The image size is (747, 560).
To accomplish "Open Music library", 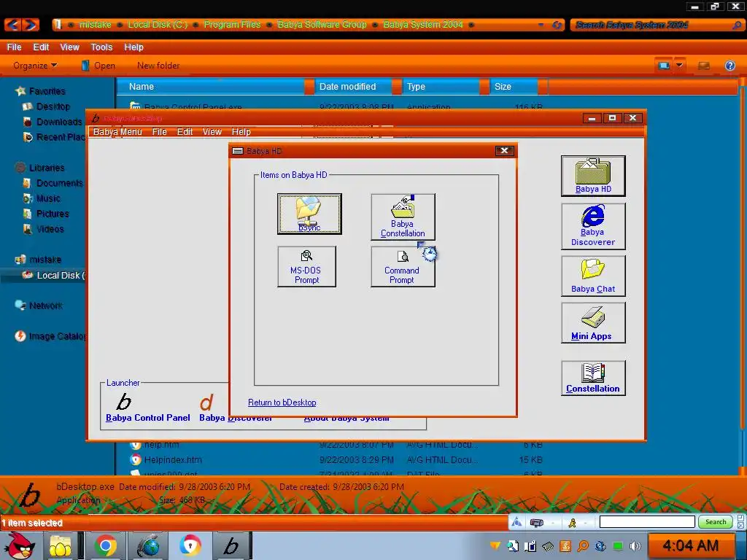I will (x=48, y=198).
